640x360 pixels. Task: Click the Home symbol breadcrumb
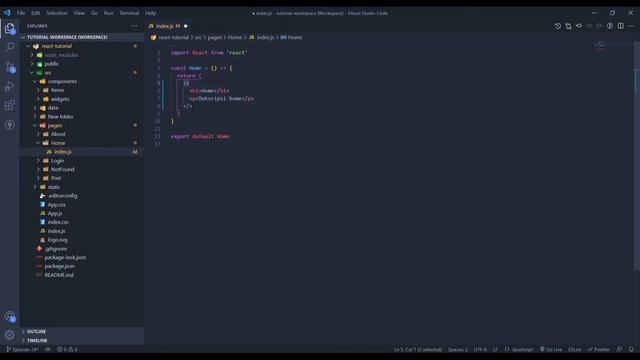click(x=291, y=37)
